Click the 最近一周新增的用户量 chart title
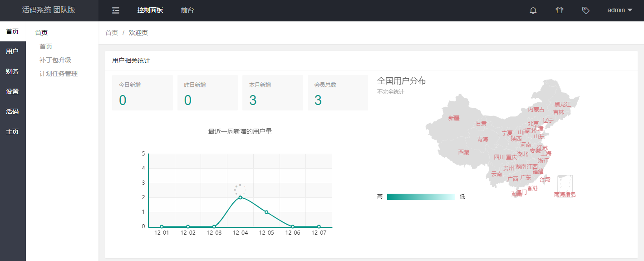The width and height of the screenshot is (644, 261). coord(240,131)
